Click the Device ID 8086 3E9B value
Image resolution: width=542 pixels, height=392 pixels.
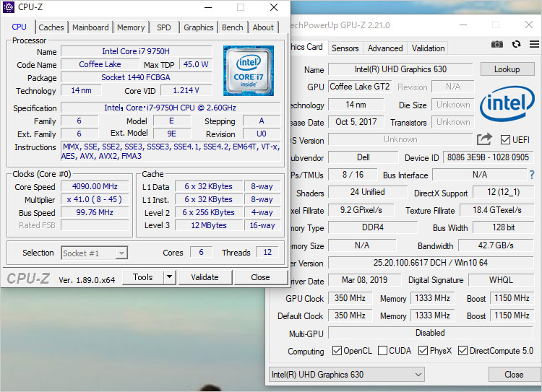(x=488, y=157)
